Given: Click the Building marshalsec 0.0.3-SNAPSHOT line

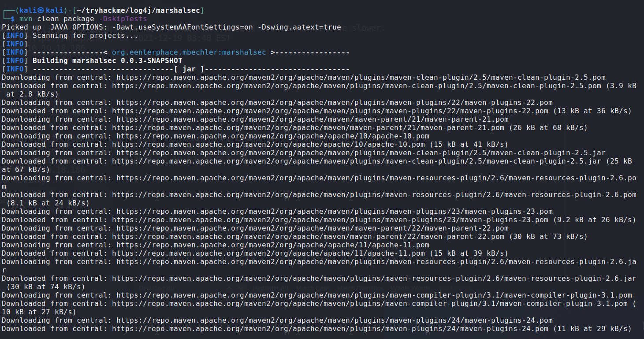Looking at the screenshot, I should [107, 61].
